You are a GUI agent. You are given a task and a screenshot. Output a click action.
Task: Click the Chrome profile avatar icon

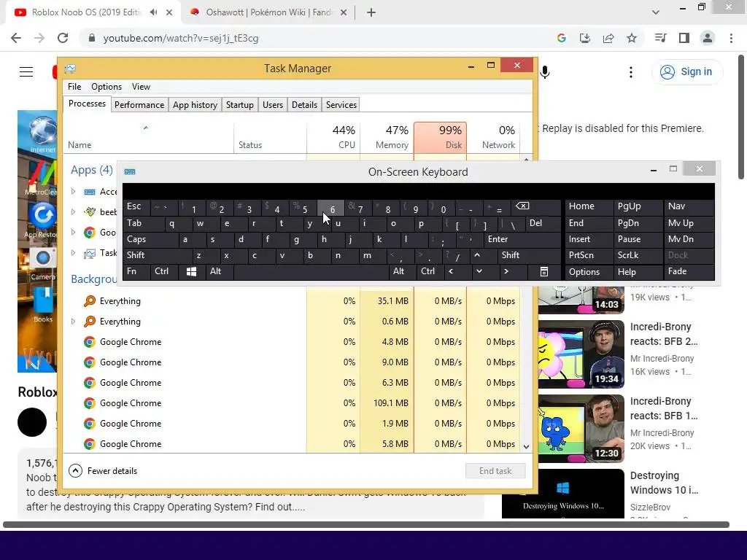[708, 38]
